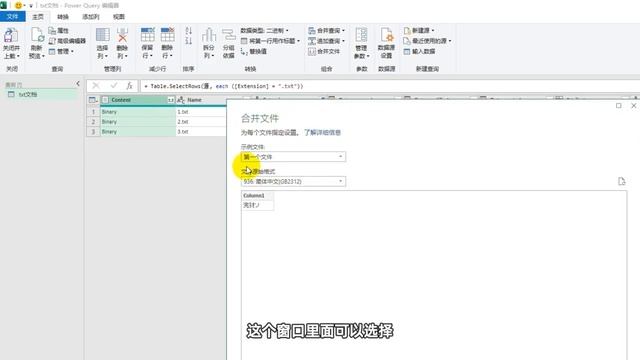Open the Append Queries (追加查询) dropdown
The width and height of the screenshot is (640, 360).
pyautogui.click(x=327, y=41)
